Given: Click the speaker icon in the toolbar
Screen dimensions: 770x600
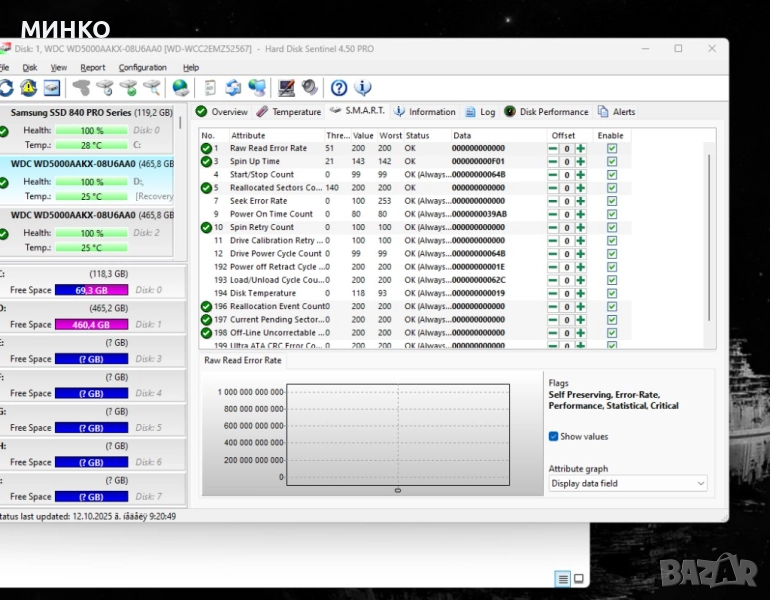Looking at the screenshot, I should click(x=310, y=88).
